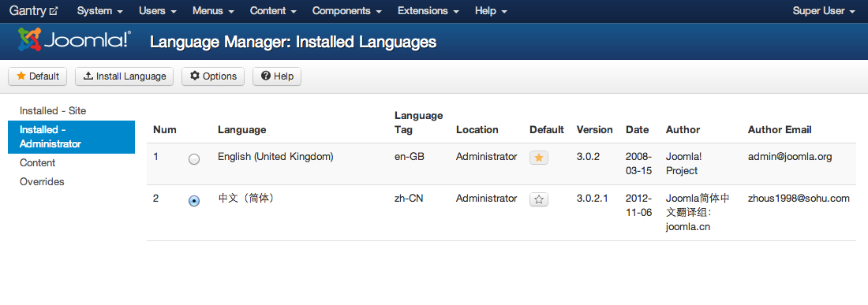This screenshot has height=305, width=868.
Task: Click 'English (United Kingdom)' language name
Action: 275,157
